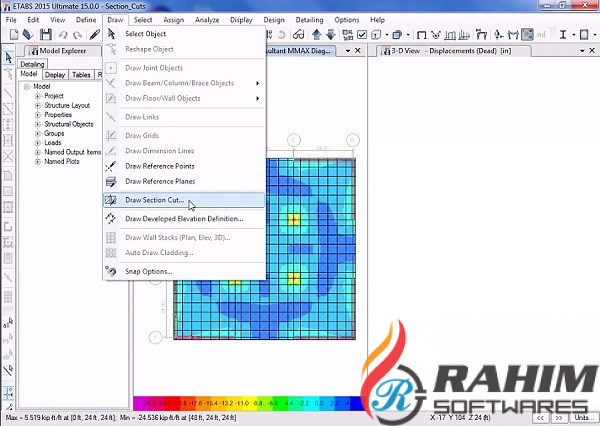
Task: Click the >> button in status bar
Action: (559, 418)
